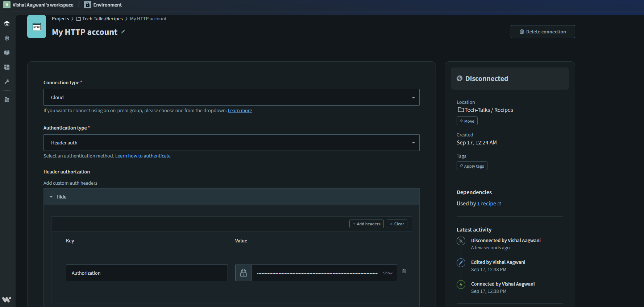Viewport: 644px width, 307px height.
Task: Open the Connection type dropdown
Action: 231,97
